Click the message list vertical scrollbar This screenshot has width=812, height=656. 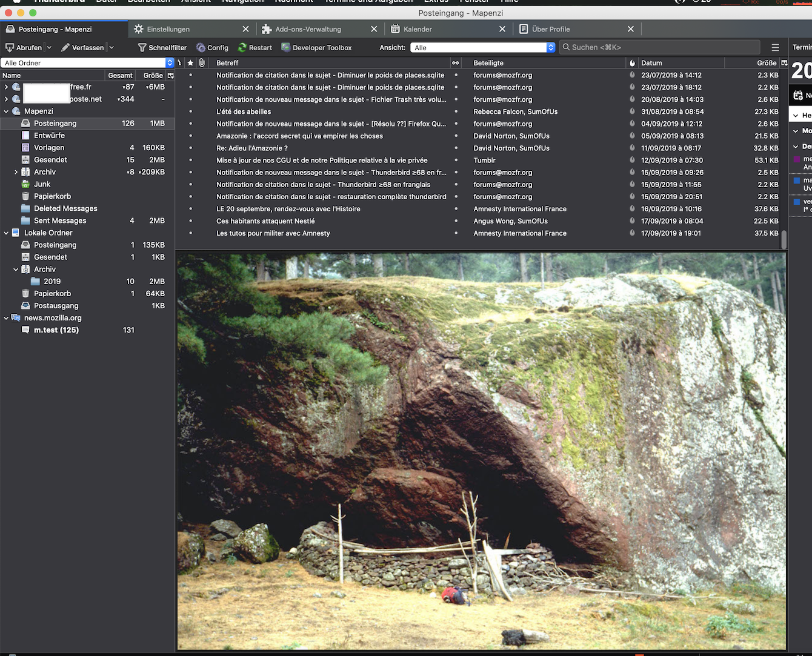pos(784,239)
